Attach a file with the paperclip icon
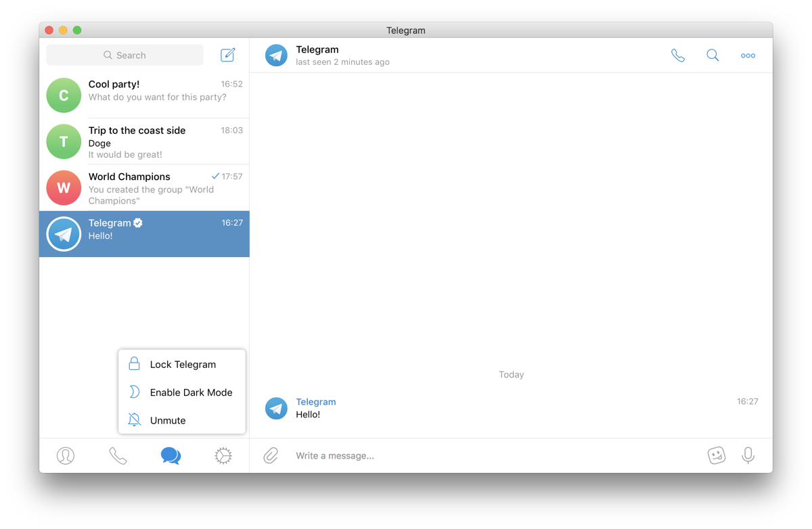Image resolution: width=812 pixels, height=529 pixels. (271, 455)
